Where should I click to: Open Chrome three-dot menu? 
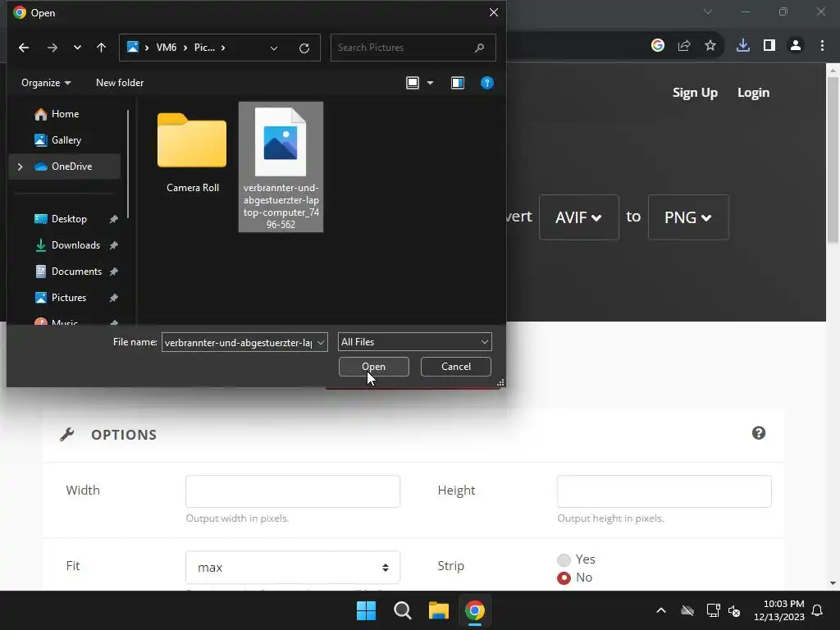(x=822, y=46)
